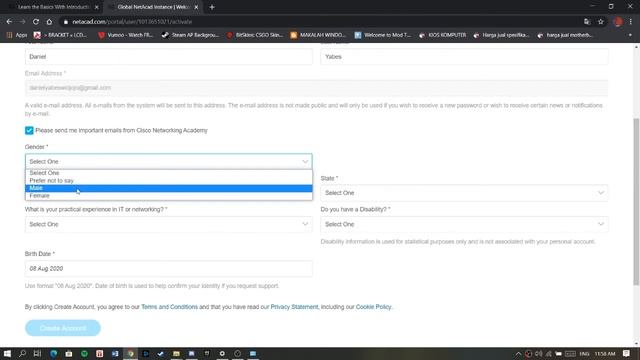Open the BRACKET x LCD bookmark
The height and width of the screenshot is (360, 640).
pos(60,35)
